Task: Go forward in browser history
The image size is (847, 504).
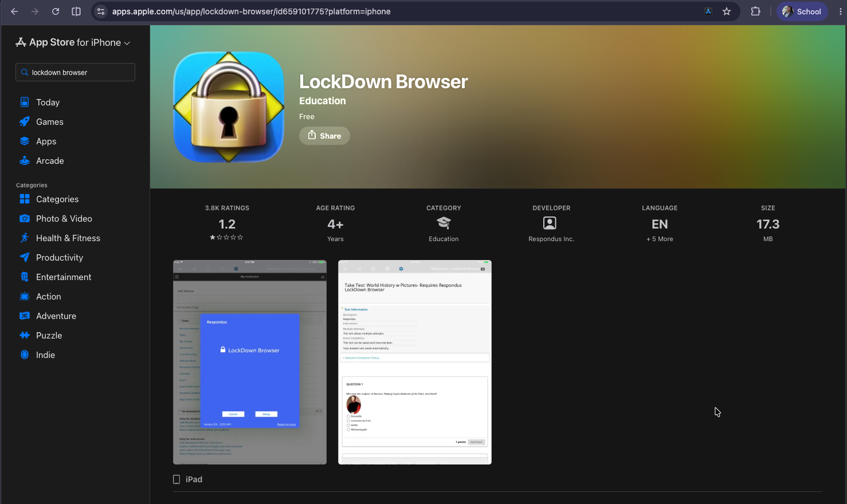Action: pos(35,11)
